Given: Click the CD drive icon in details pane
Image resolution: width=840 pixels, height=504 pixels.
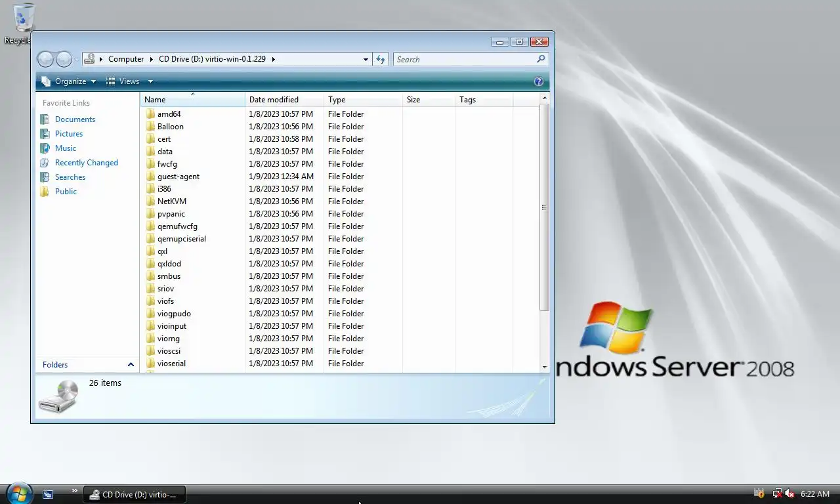Looking at the screenshot, I should click(x=58, y=396).
